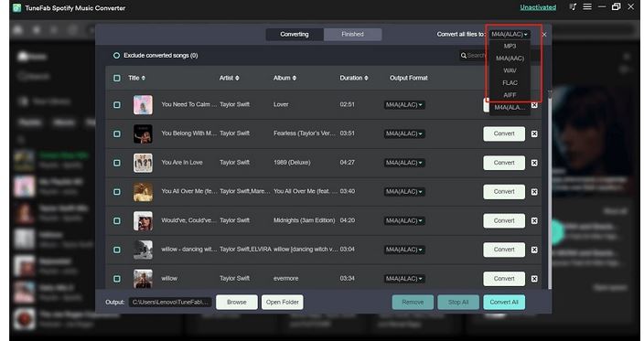This screenshot has width=644, height=341.
Task: Open the playlist queue icon in title bar
Action: [x=573, y=7]
